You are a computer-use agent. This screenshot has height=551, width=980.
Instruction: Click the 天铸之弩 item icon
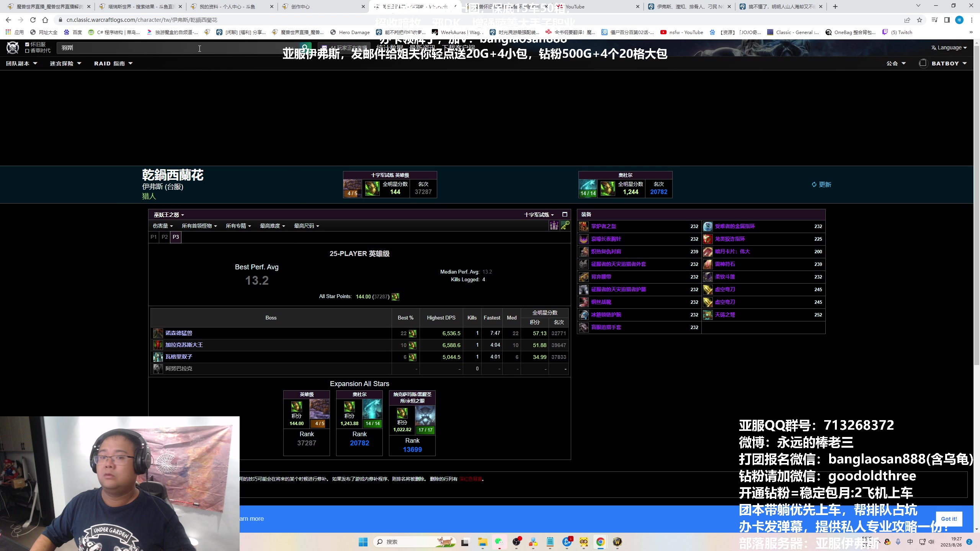pyautogui.click(x=707, y=315)
